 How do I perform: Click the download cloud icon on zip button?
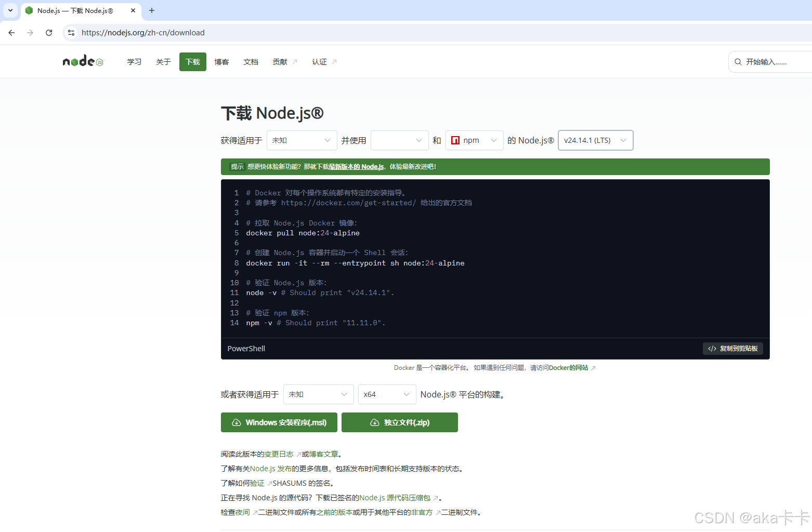click(374, 422)
